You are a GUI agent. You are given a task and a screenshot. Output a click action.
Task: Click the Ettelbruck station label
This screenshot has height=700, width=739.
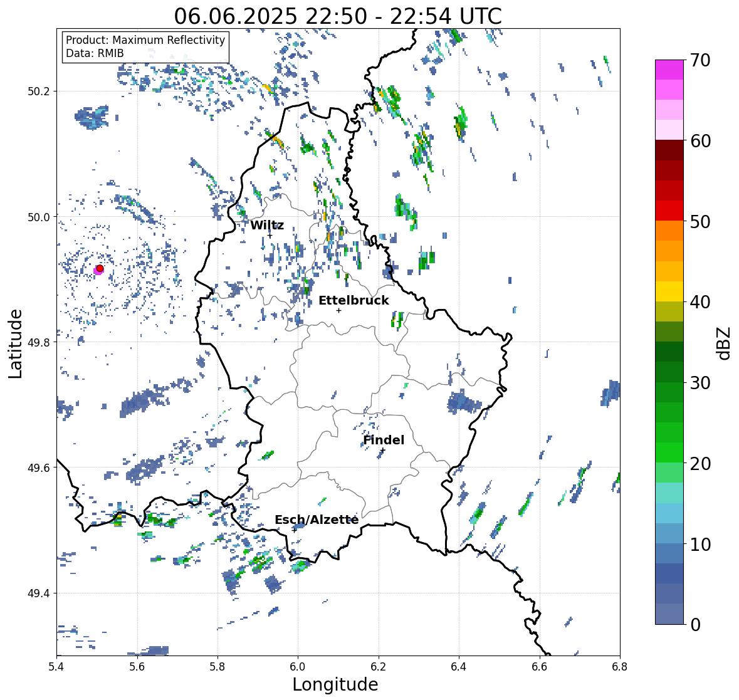(x=354, y=300)
